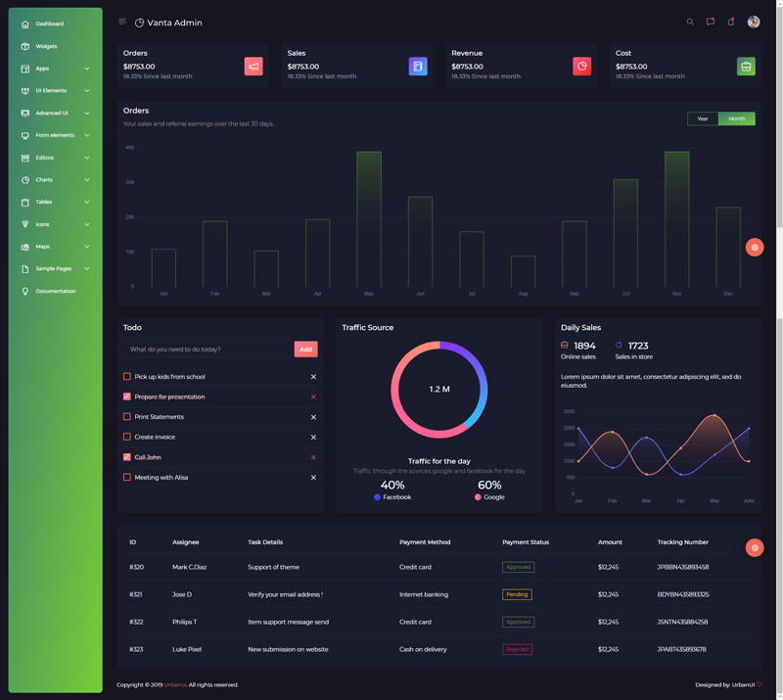
Task: Switch the Orders chart to Year
Action: 703,118
